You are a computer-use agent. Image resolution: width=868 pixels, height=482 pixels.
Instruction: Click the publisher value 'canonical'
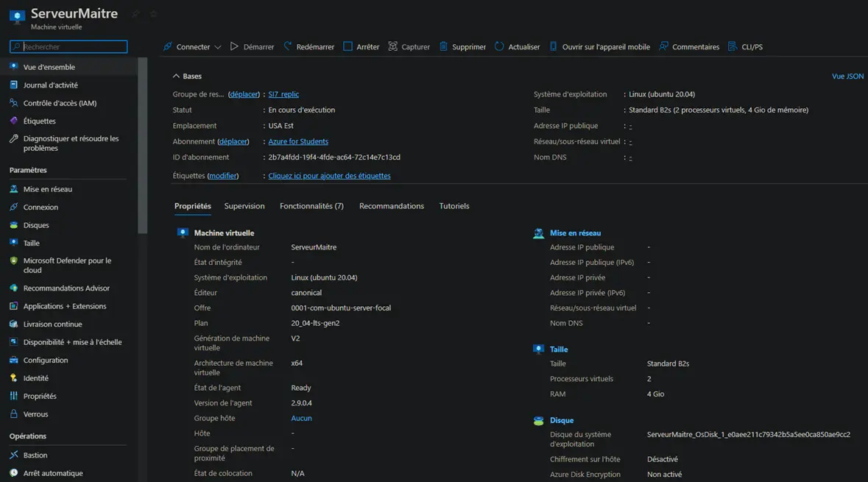306,292
